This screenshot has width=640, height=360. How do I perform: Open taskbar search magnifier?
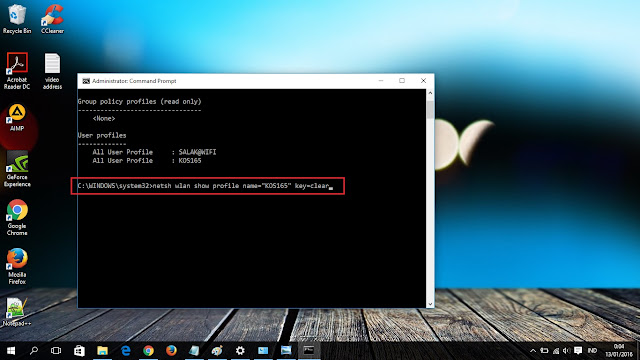pyautogui.click(x=34, y=351)
